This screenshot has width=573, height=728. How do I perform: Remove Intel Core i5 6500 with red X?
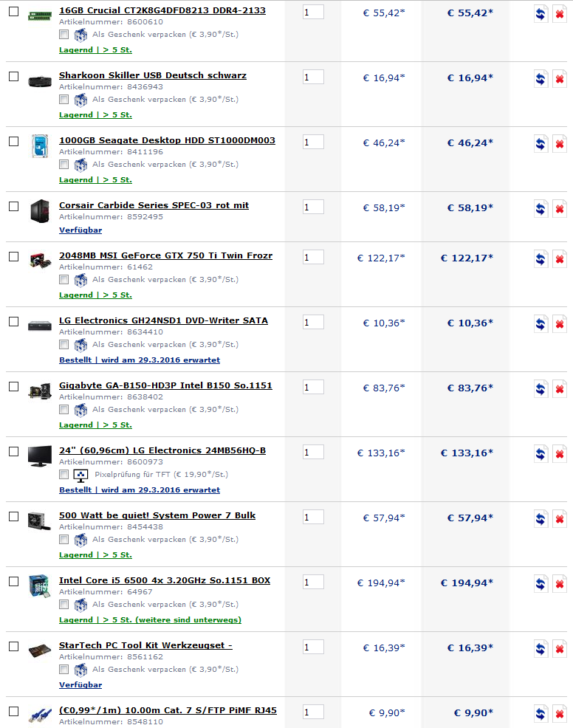(x=560, y=585)
